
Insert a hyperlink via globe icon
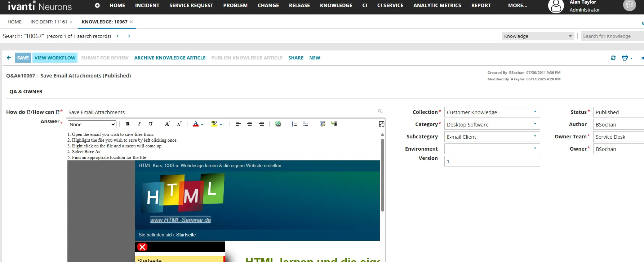point(278,124)
